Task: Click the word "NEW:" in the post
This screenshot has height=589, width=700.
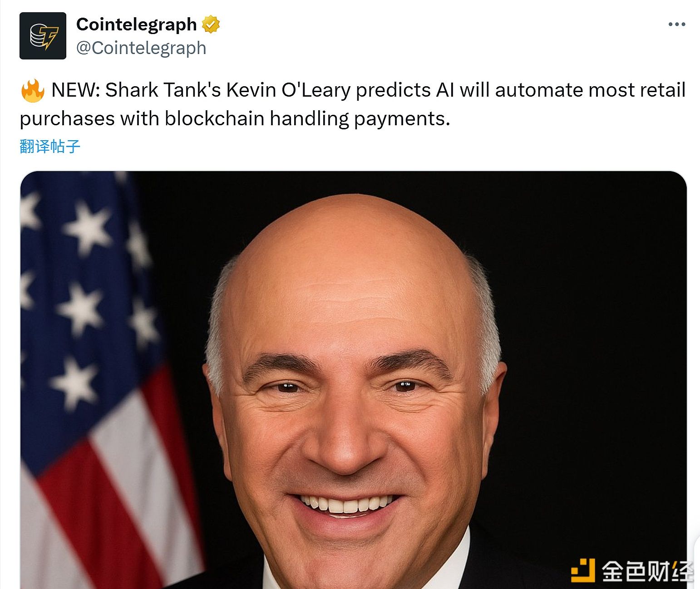Action: [x=75, y=90]
